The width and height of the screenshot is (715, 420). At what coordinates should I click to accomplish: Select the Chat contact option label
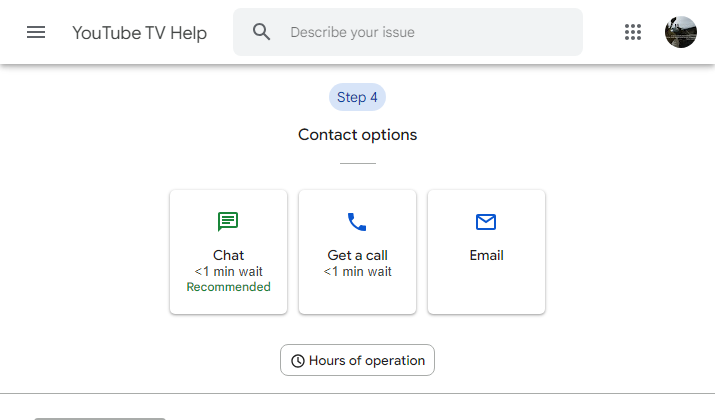(x=228, y=255)
